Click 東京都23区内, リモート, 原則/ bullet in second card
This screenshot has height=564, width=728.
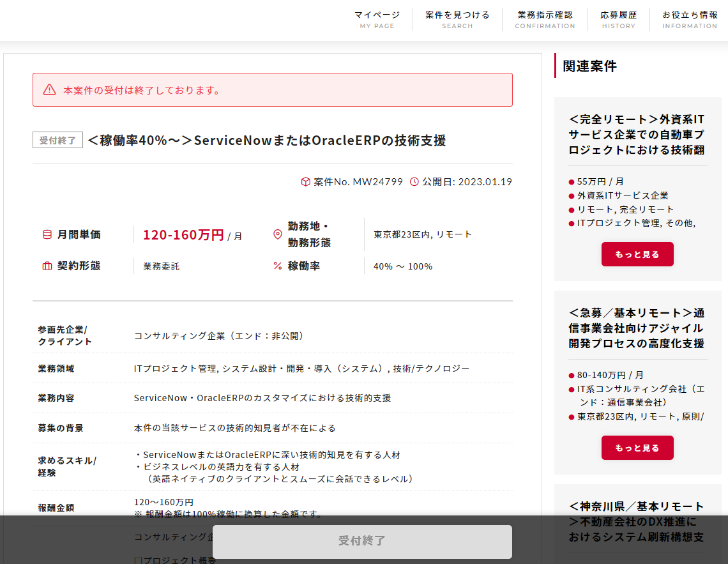641,417
